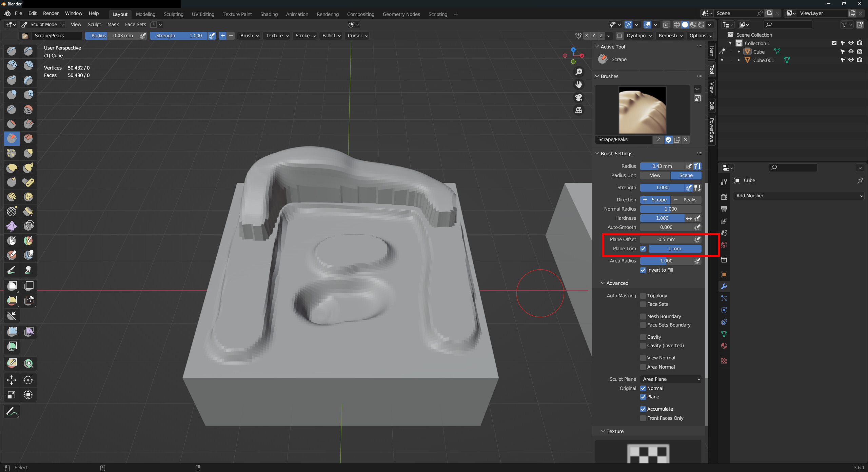868x472 pixels.
Task: Adjust the Hardness slider
Action: [662, 218]
